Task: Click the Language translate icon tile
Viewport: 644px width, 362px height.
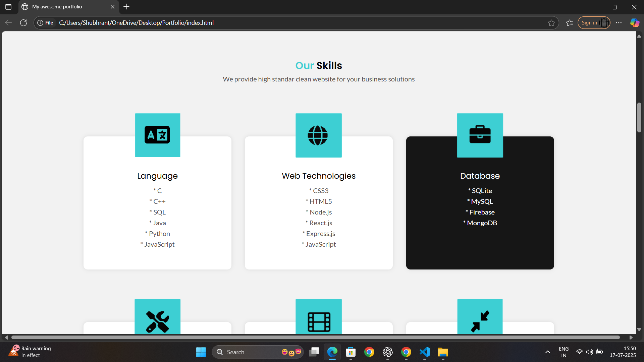Action: tap(157, 135)
